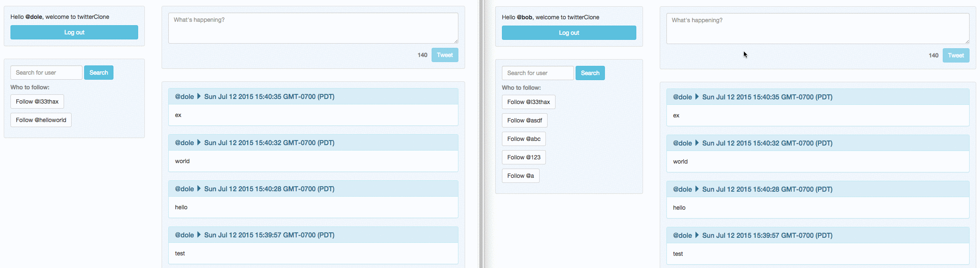Image resolution: width=980 pixels, height=268 pixels.
Task: Click 15:40:32 timestamp in the dole window
Action: [x=269, y=143]
